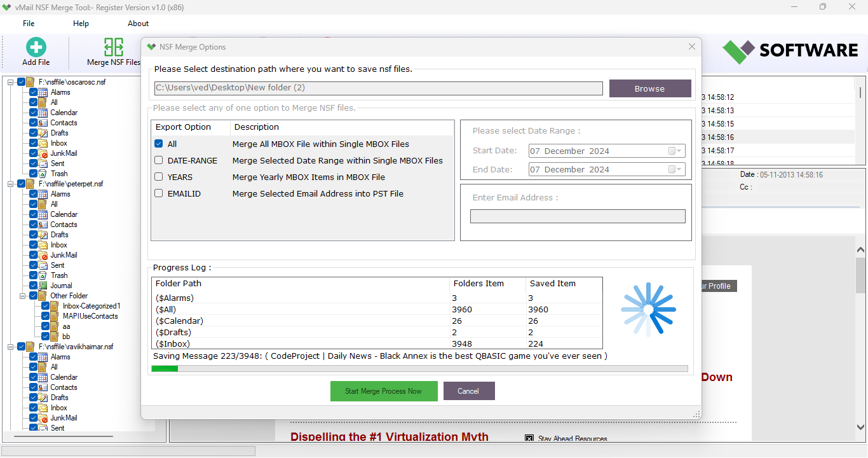Click the MAPIUseContacts folder icon
This screenshot has width=868, height=458.
[x=55, y=316]
